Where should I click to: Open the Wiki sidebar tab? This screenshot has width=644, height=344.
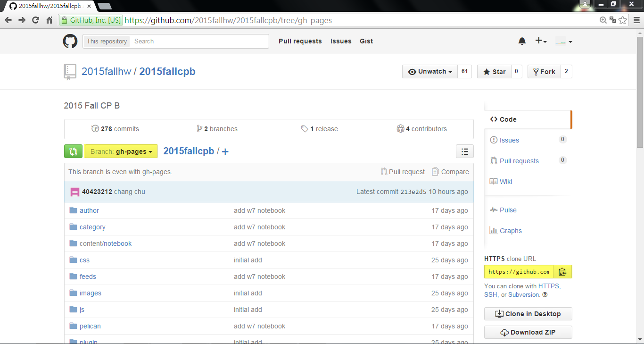coord(528,182)
